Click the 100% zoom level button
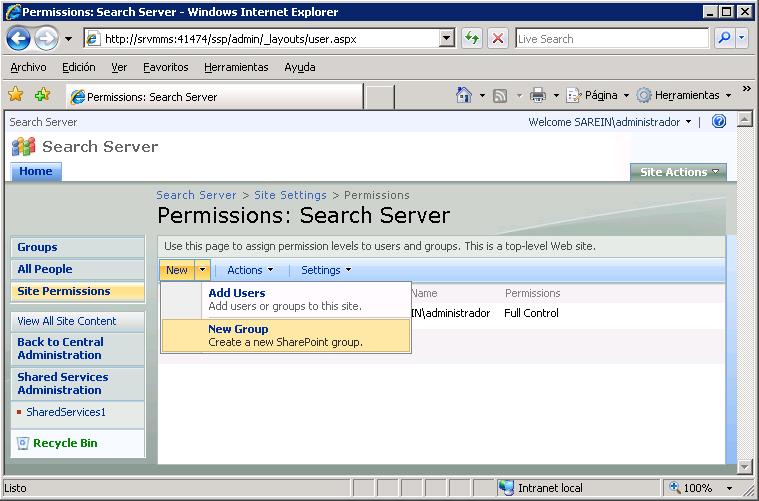The image size is (759, 501). [691, 487]
